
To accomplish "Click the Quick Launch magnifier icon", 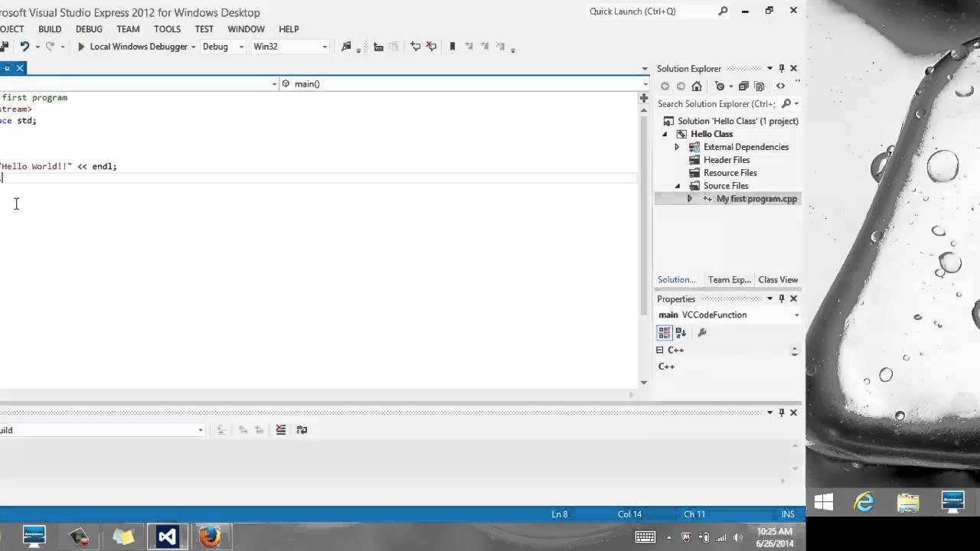I will point(723,11).
